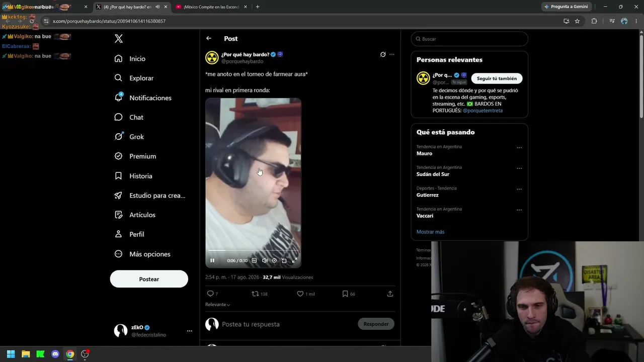The height and width of the screenshot is (362, 644).
Task: Open Estudio para creadores in the sidebar
Action: coord(150,196)
